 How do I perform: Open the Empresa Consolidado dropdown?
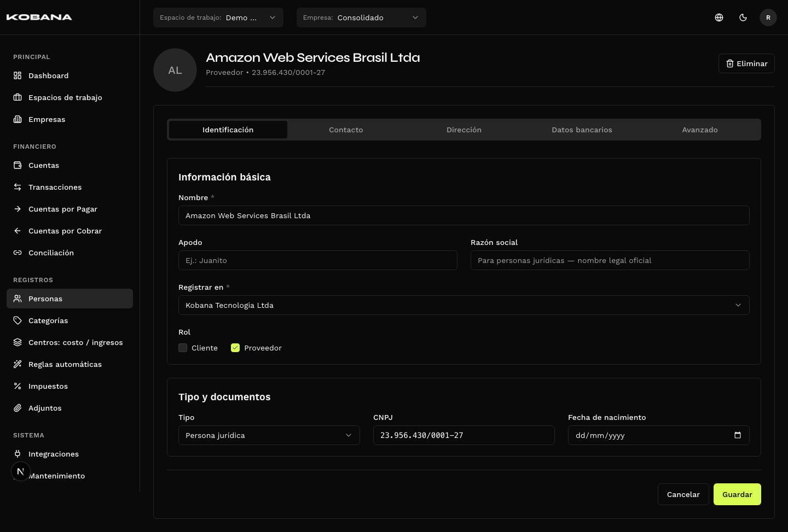[x=361, y=17]
